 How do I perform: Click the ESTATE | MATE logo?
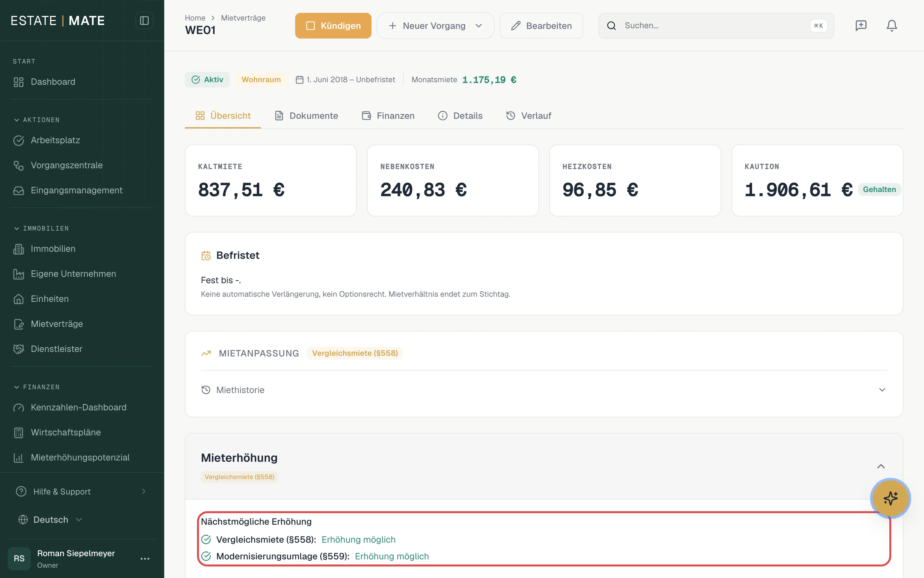[58, 21]
